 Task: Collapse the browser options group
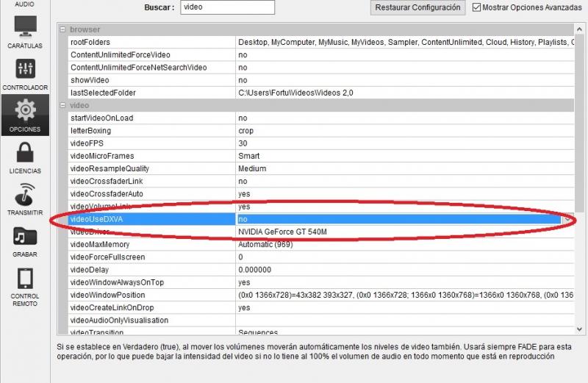[x=62, y=29]
